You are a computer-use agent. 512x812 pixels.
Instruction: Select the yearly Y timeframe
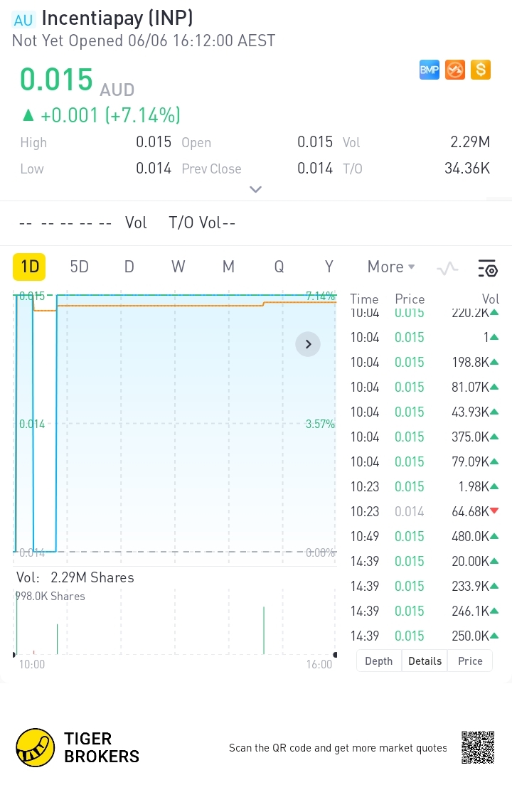click(x=329, y=267)
